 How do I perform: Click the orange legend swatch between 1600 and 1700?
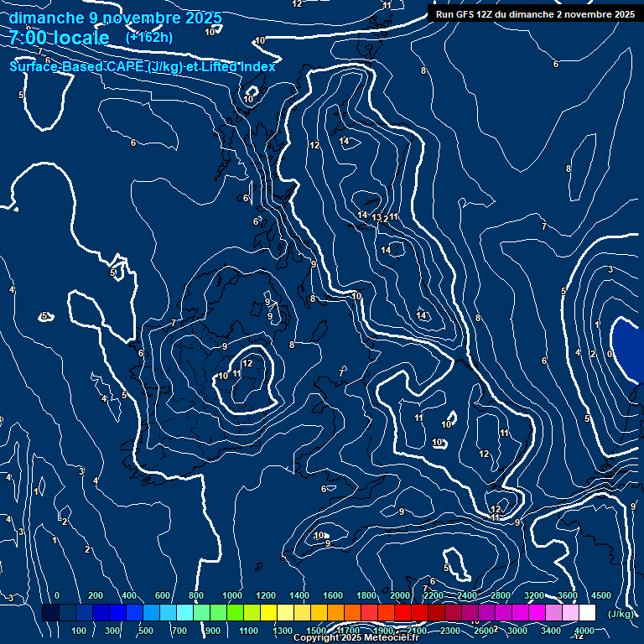point(336,612)
